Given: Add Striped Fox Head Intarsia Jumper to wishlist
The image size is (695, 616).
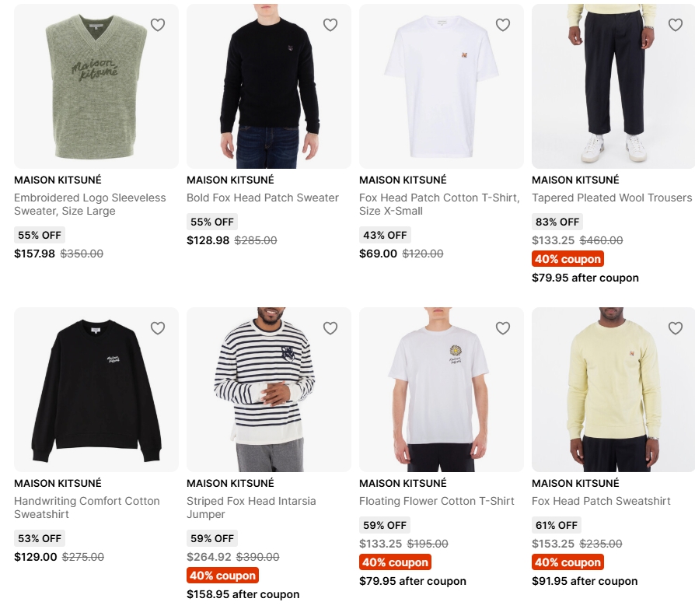Looking at the screenshot, I should (330, 328).
